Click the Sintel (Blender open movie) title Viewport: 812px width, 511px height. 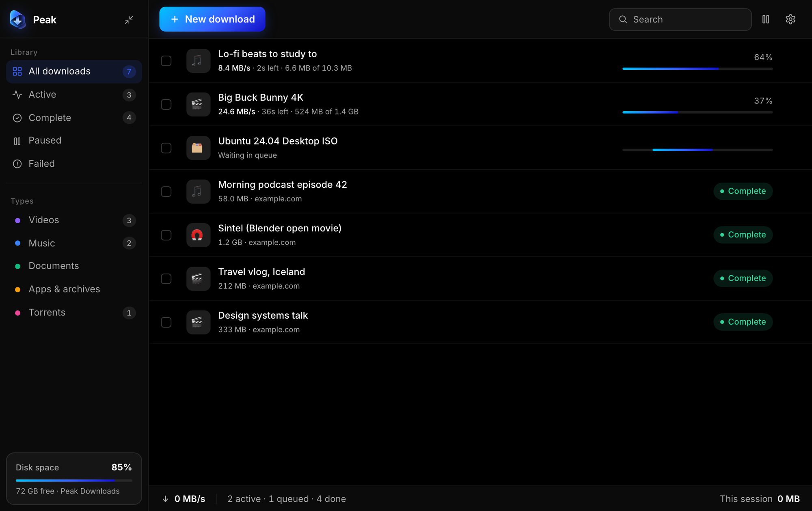(280, 228)
